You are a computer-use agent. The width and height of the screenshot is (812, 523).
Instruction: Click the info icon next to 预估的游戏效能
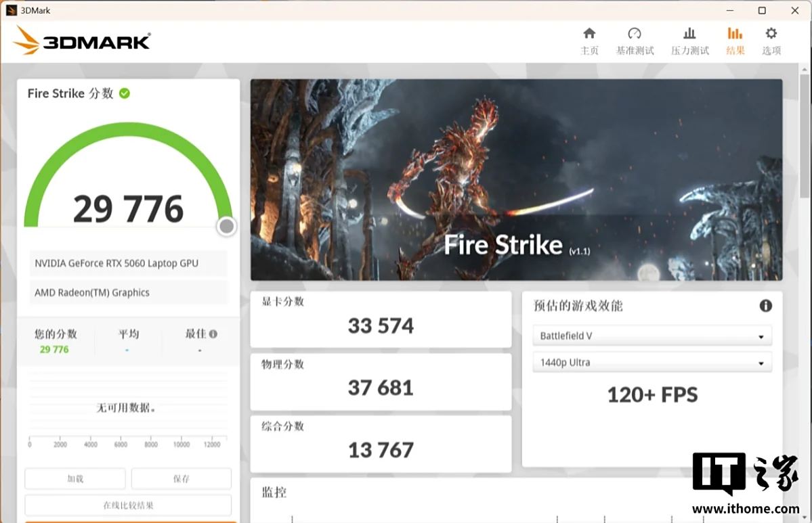click(x=765, y=306)
